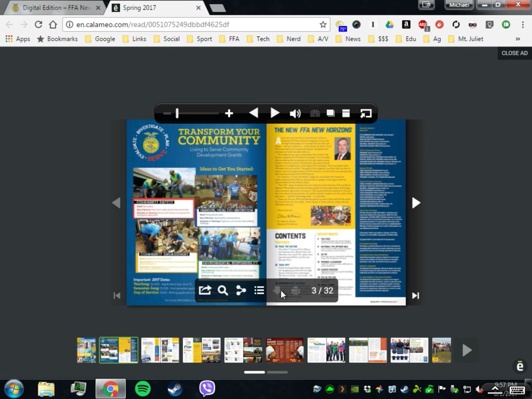Reload the page

(x=39, y=24)
